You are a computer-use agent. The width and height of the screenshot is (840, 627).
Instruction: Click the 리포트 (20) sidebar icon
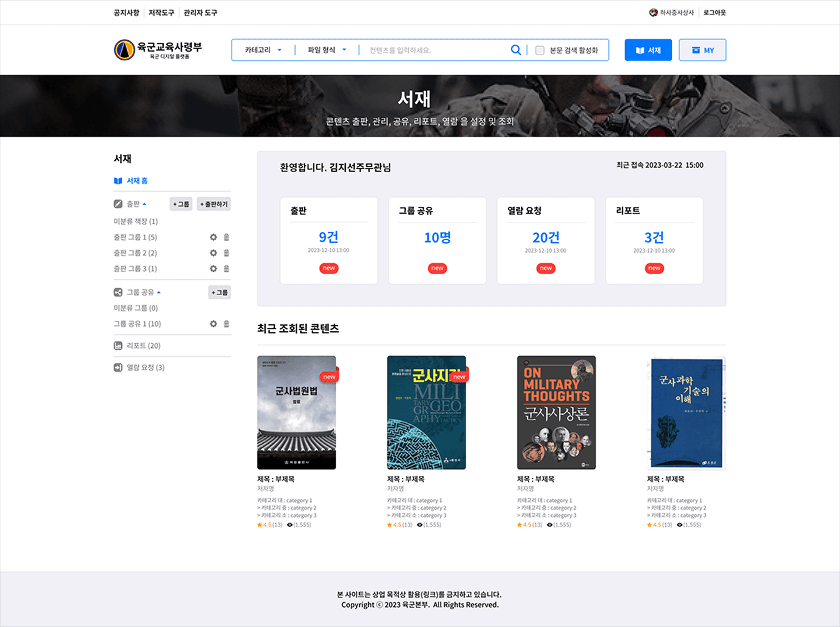pyautogui.click(x=118, y=346)
